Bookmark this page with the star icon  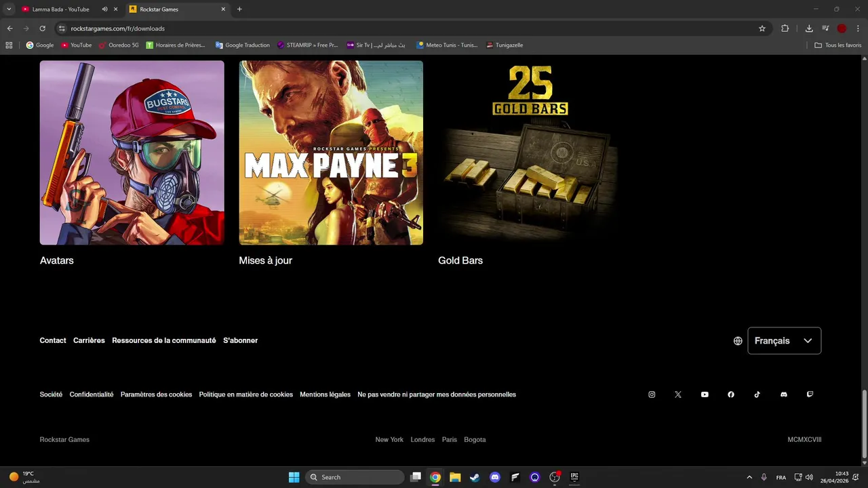[x=762, y=28]
